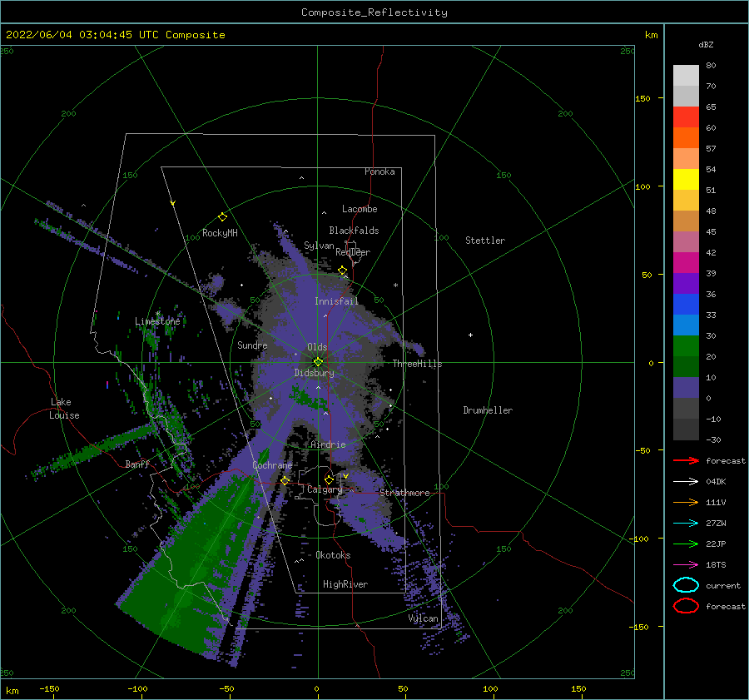Click the Airdrie label
Image resolution: width=749 pixels, height=700 pixels.
pyautogui.click(x=328, y=444)
